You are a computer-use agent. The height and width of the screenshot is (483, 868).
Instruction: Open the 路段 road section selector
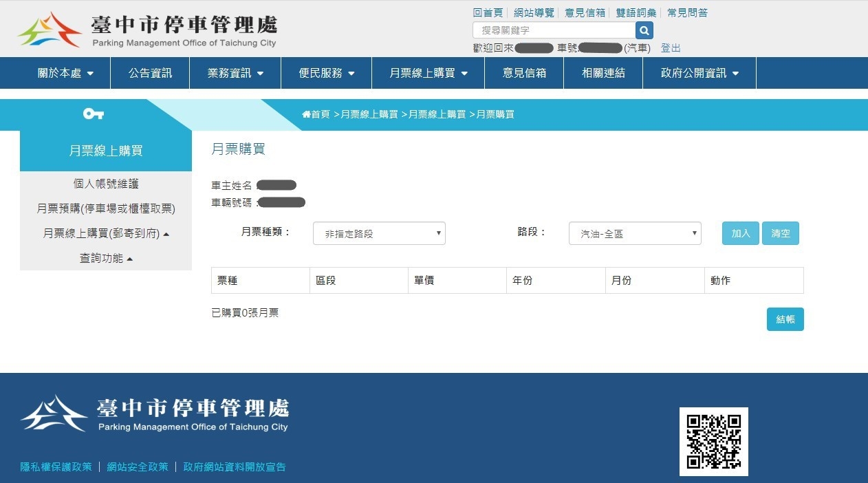coord(633,233)
